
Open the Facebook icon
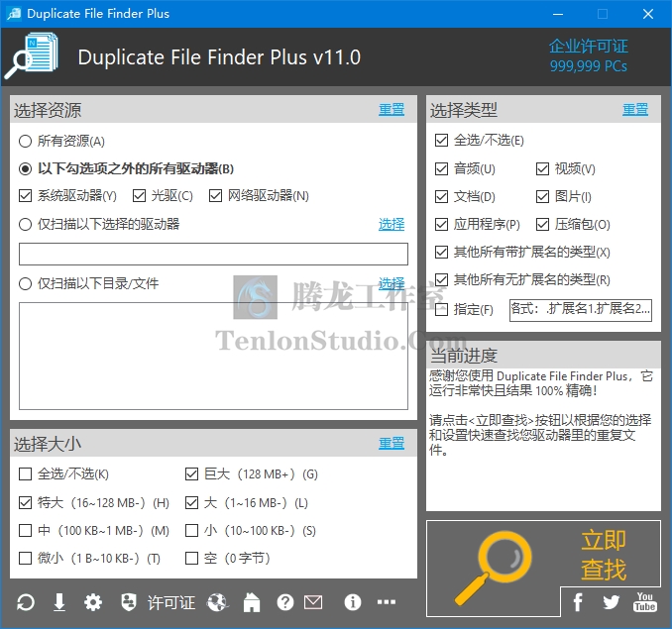pos(578,602)
